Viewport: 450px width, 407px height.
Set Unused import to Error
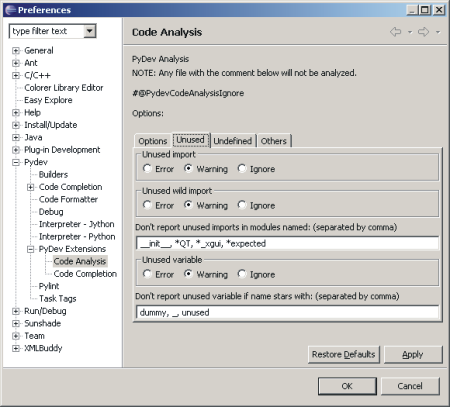pyautogui.click(x=147, y=169)
